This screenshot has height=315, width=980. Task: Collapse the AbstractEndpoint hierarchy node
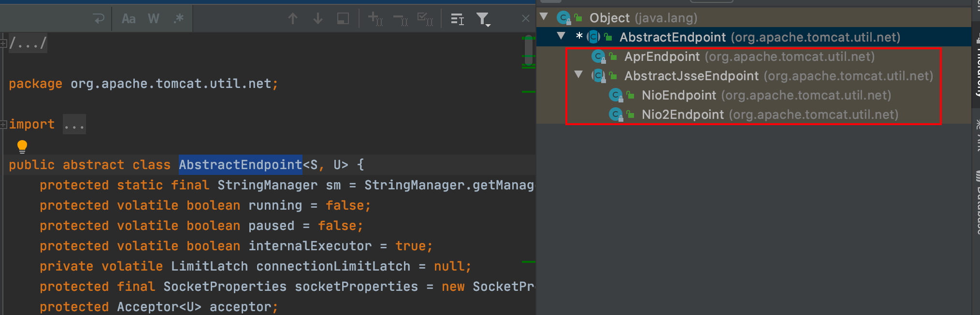tap(561, 36)
